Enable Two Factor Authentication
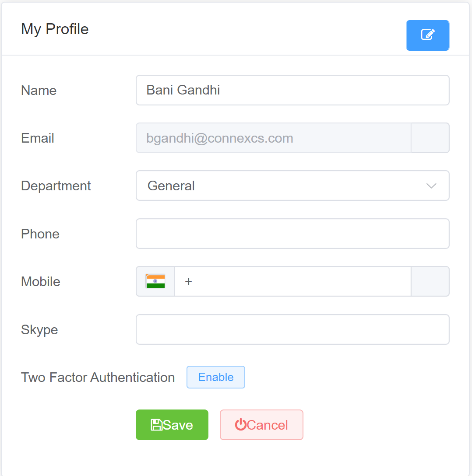472x476 pixels. point(216,377)
